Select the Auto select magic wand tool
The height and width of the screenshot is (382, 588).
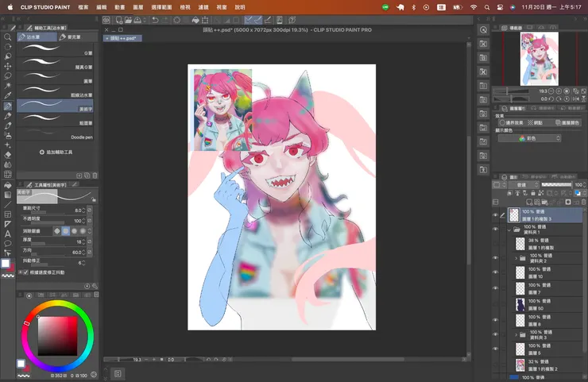tap(7, 86)
